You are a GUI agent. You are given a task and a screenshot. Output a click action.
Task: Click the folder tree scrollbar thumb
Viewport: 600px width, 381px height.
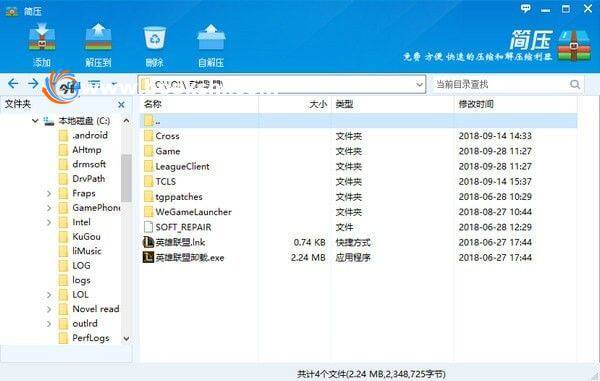point(126,178)
